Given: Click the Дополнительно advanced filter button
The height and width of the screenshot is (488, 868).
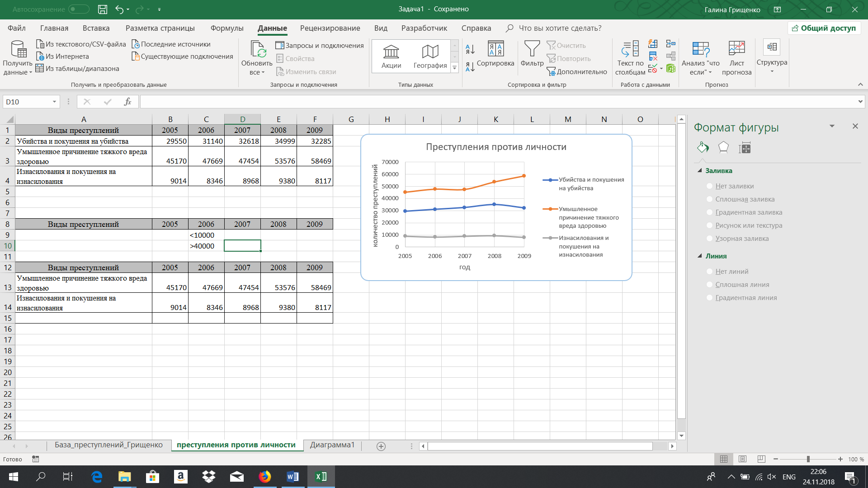Looking at the screenshot, I should point(577,71).
